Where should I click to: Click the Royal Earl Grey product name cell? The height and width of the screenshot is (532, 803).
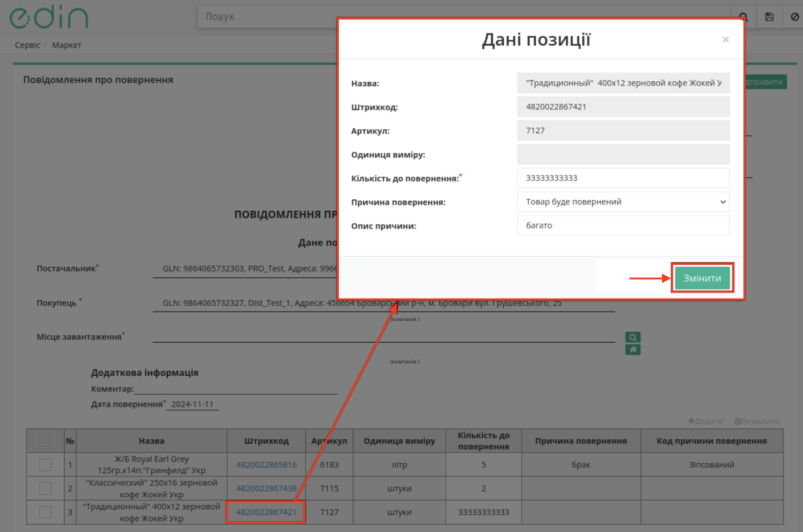(x=152, y=465)
